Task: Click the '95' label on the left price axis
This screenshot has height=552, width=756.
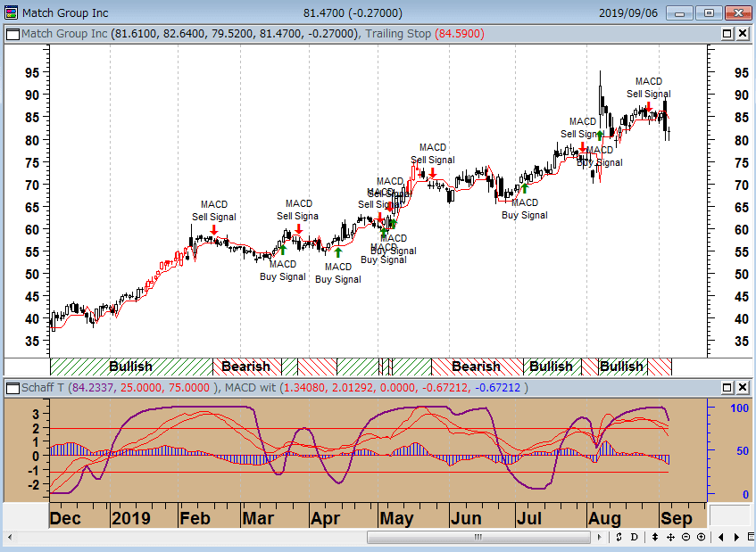Action: [32, 73]
